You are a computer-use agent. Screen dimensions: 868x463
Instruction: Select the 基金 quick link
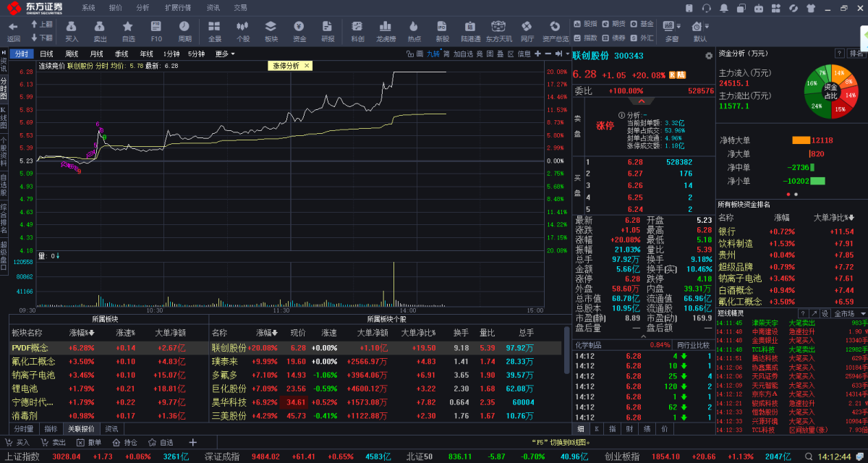click(642, 24)
